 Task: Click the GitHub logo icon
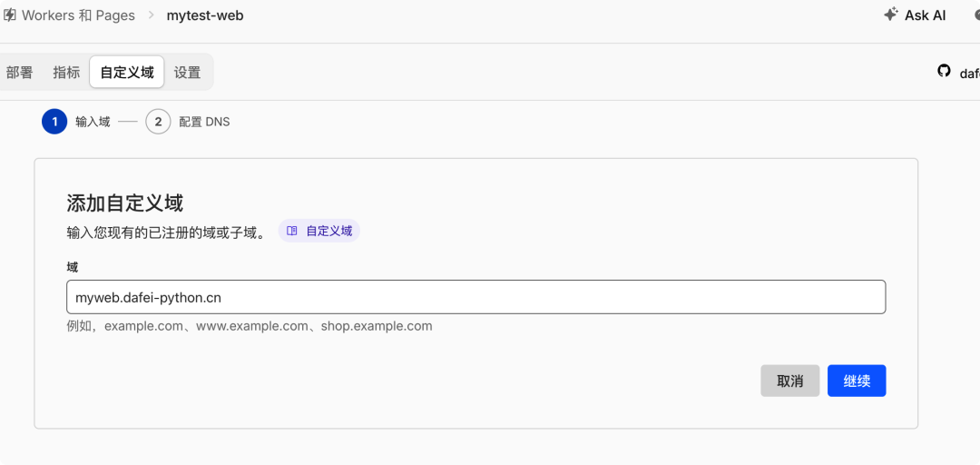coord(944,72)
